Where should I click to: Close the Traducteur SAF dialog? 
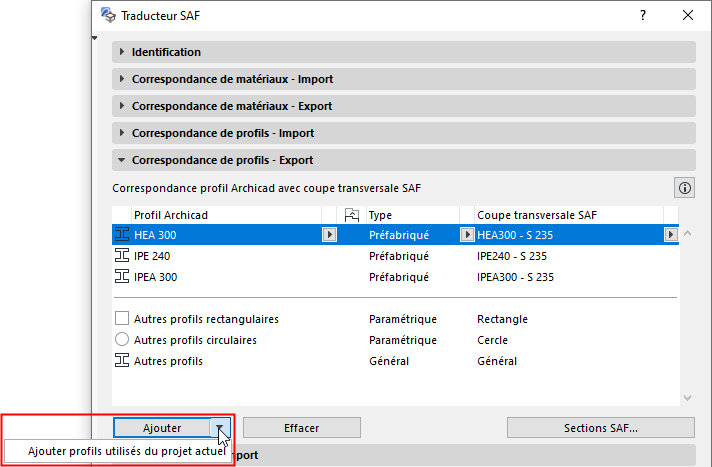687,15
